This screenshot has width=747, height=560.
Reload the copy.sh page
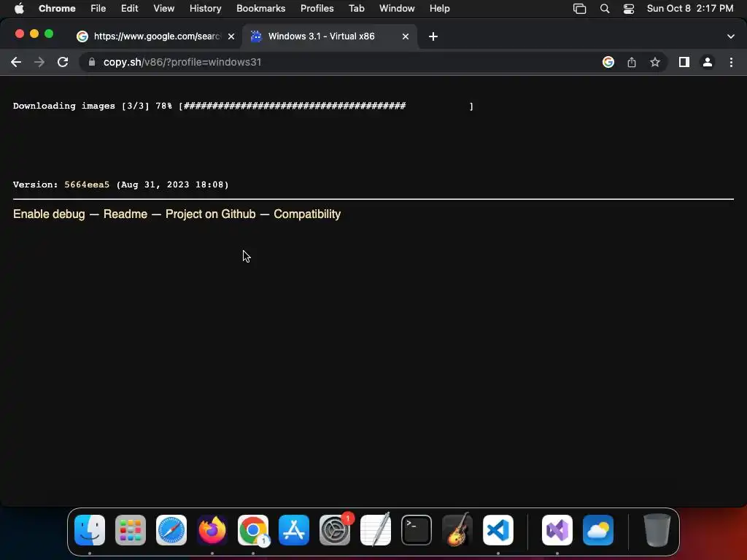pyautogui.click(x=63, y=62)
